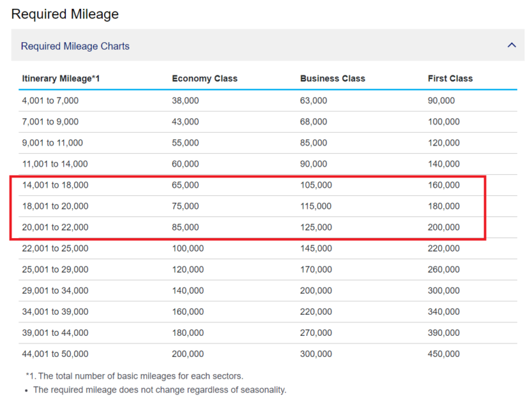Click the 450,000 first class value
The height and width of the screenshot is (408, 532).
pos(444,354)
